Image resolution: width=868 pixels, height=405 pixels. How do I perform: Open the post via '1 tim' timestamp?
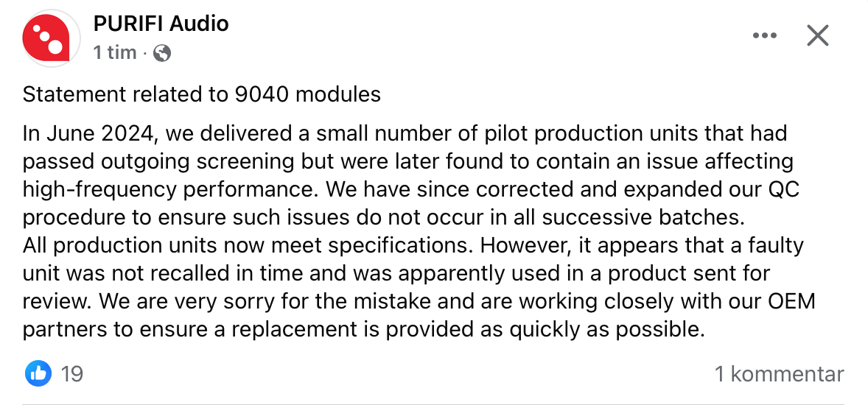point(115,52)
